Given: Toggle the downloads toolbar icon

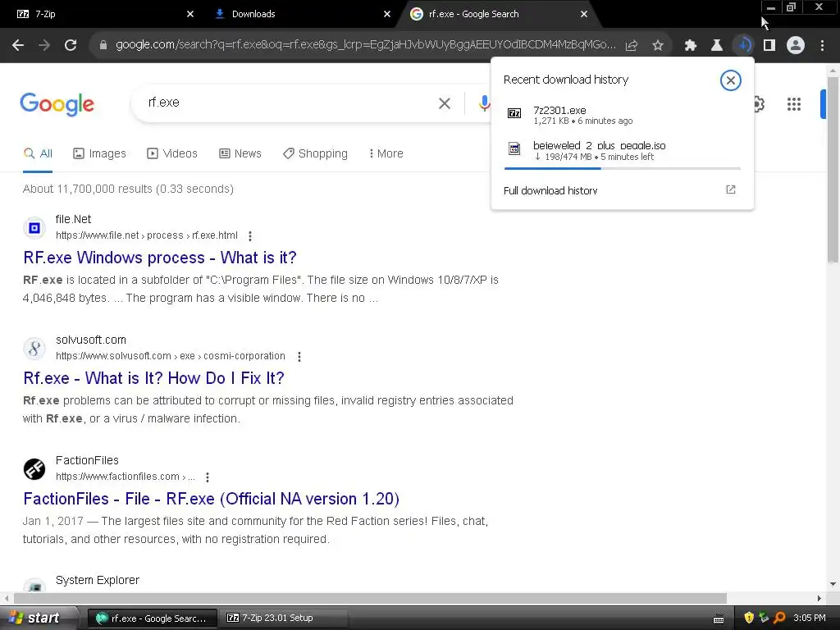Looking at the screenshot, I should click(x=743, y=46).
